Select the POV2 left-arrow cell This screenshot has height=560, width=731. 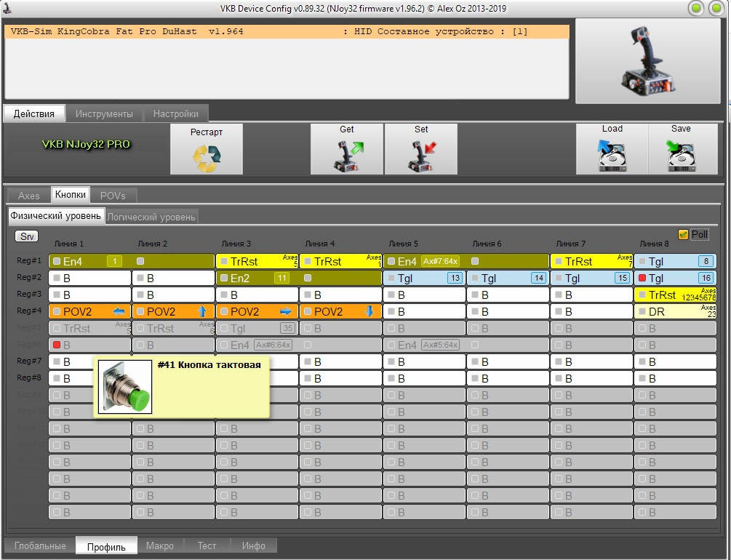point(90,311)
